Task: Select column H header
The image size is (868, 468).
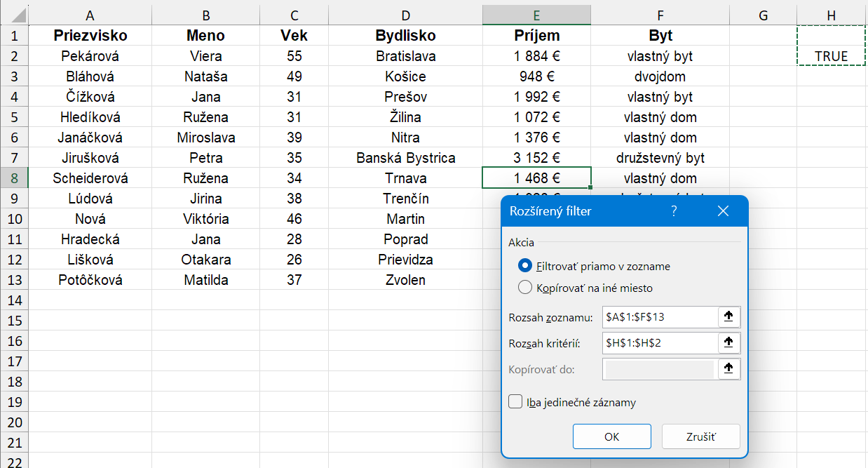Action: pyautogui.click(x=832, y=15)
